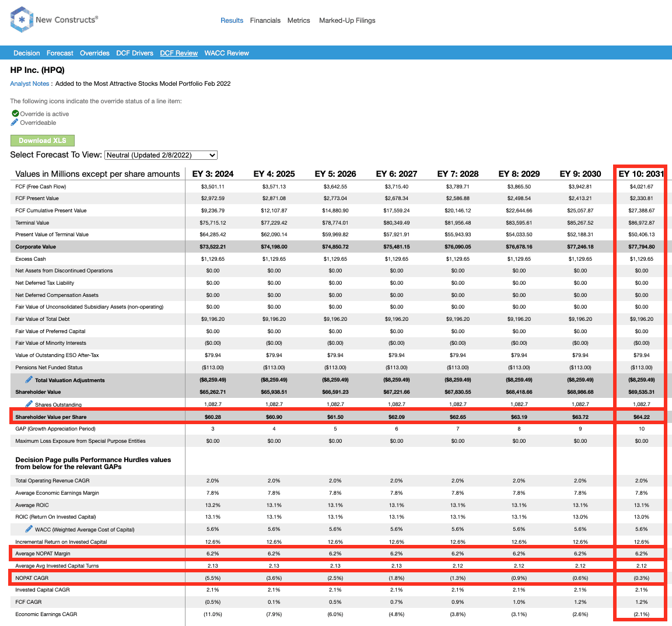672x626 pixels.
Task: Click the (5.5%) NOPAT CAGR cell
Action: [x=212, y=578]
